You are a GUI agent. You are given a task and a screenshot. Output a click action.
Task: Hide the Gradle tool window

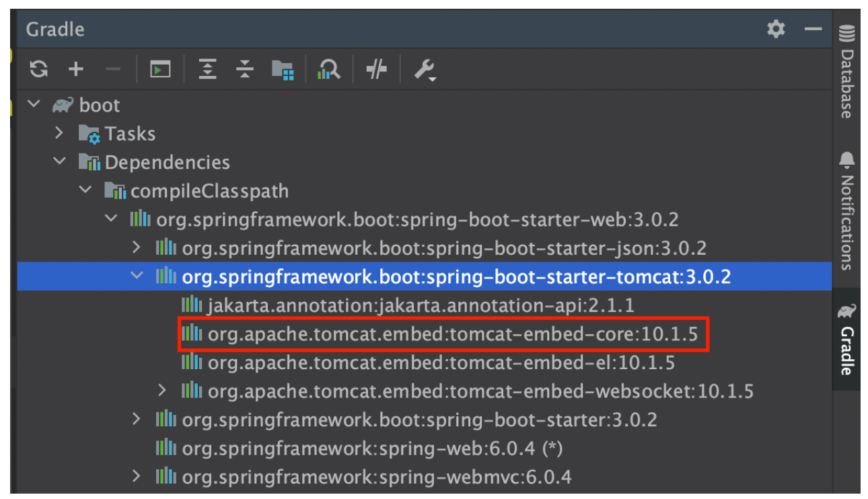tap(813, 29)
